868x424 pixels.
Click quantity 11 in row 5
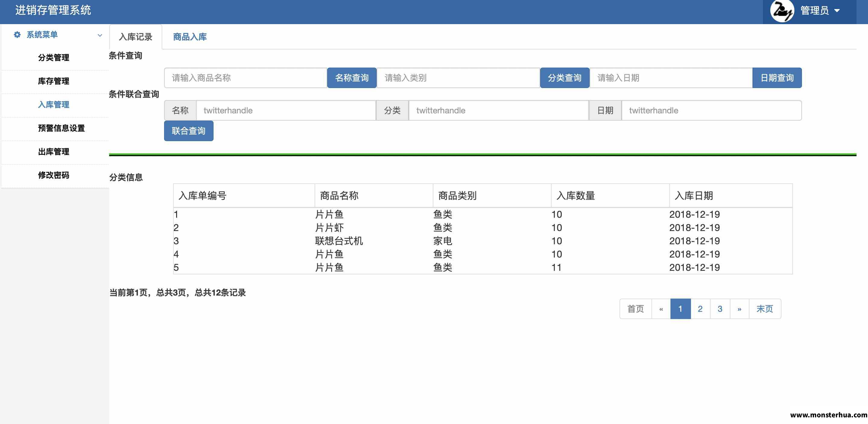[x=556, y=267]
